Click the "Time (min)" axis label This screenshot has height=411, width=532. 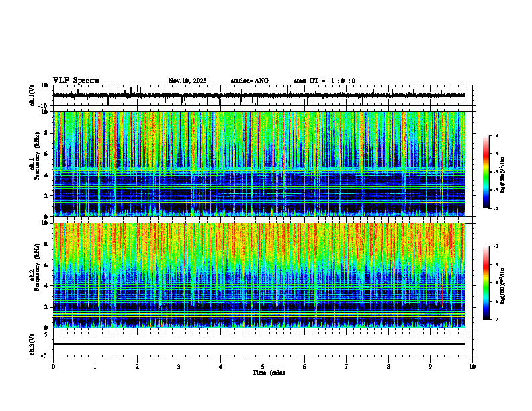click(269, 373)
